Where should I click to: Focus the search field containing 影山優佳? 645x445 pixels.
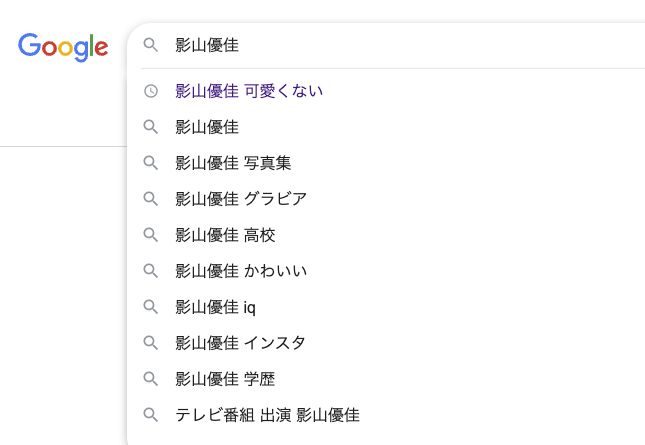387,45
